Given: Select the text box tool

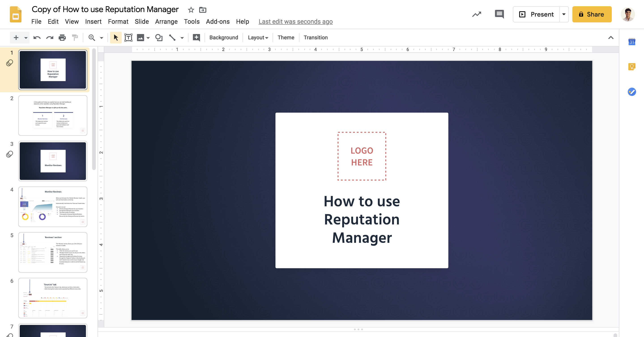Looking at the screenshot, I should [x=128, y=38].
